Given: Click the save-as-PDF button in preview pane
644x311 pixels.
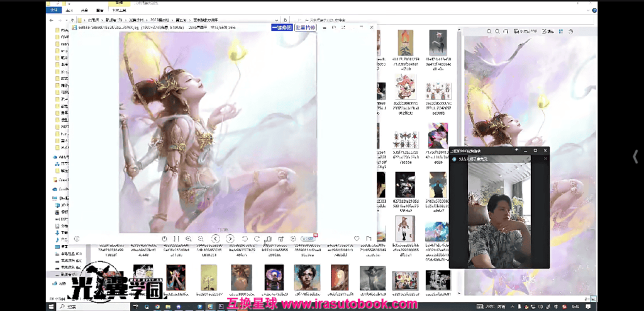Looking at the screenshot, I should [x=525, y=31].
